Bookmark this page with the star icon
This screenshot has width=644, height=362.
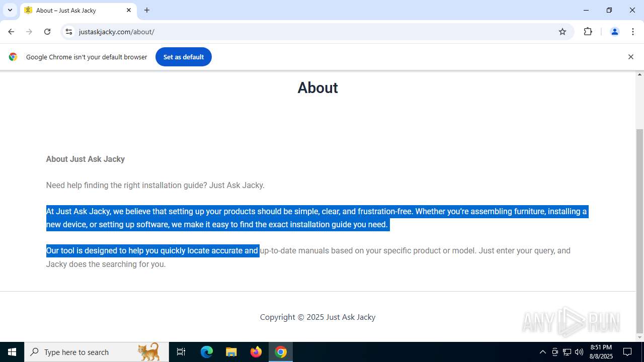point(562,32)
